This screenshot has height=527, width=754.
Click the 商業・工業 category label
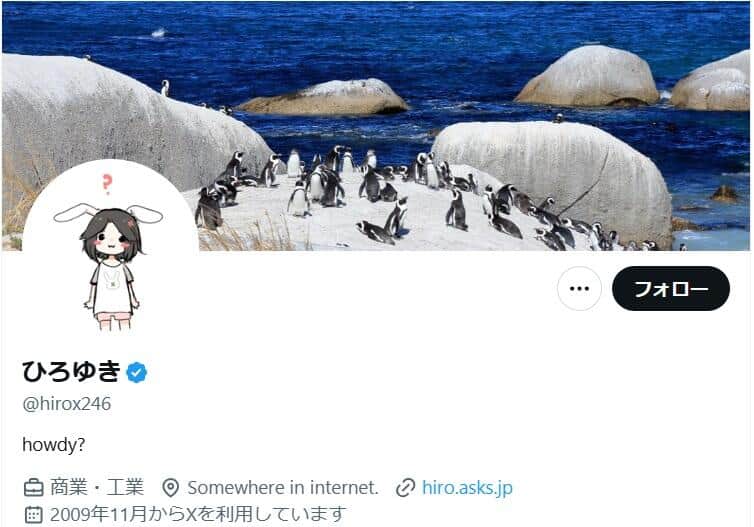click(97, 488)
